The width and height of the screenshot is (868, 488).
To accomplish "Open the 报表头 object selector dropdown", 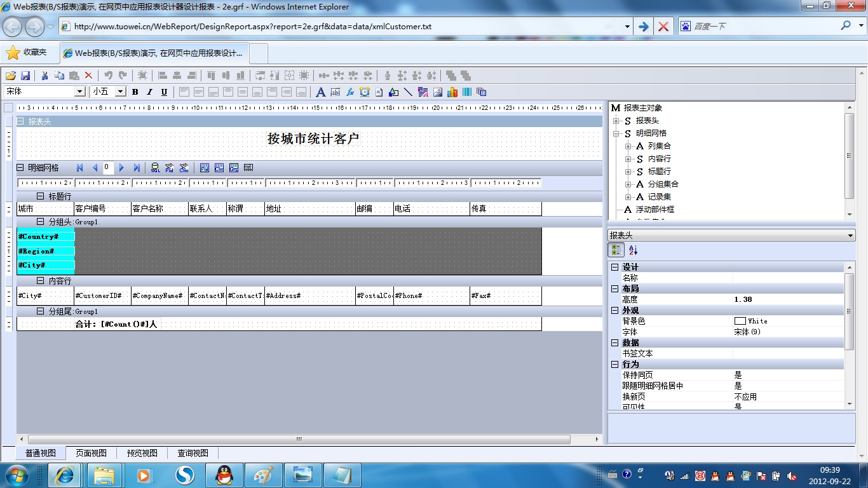I will pyautogui.click(x=851, y=236).
